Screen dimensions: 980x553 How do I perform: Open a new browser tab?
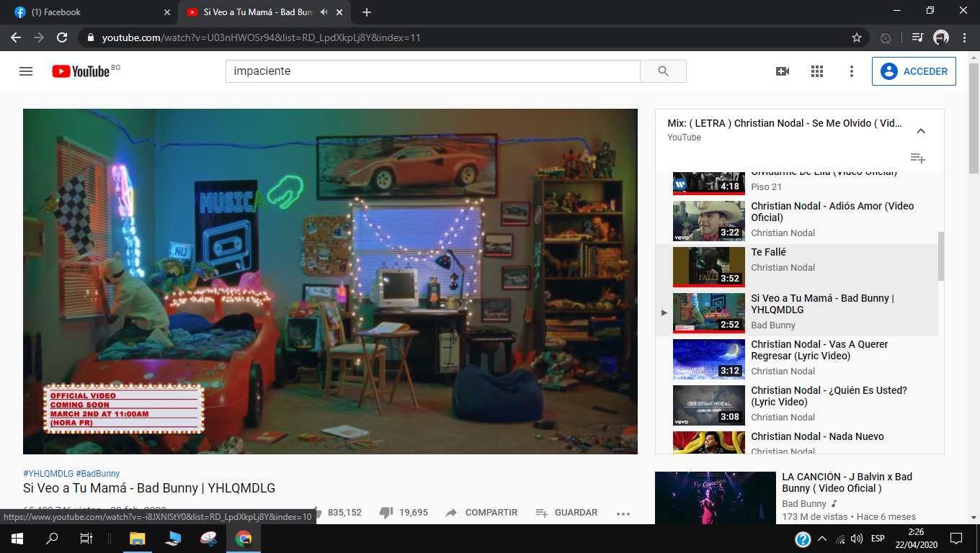coord(367,12)
